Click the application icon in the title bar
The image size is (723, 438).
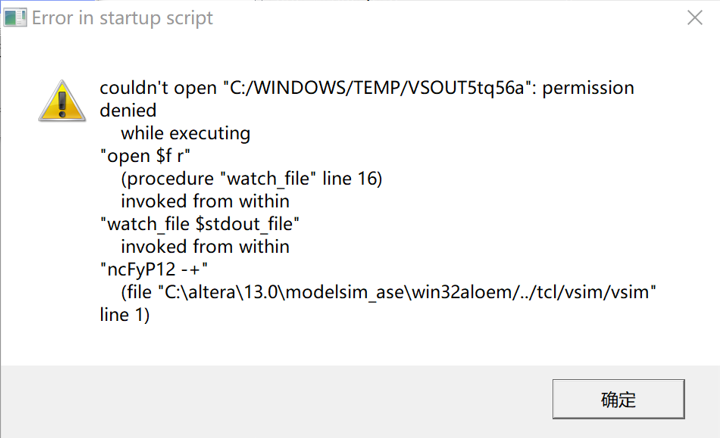point(14,18)
